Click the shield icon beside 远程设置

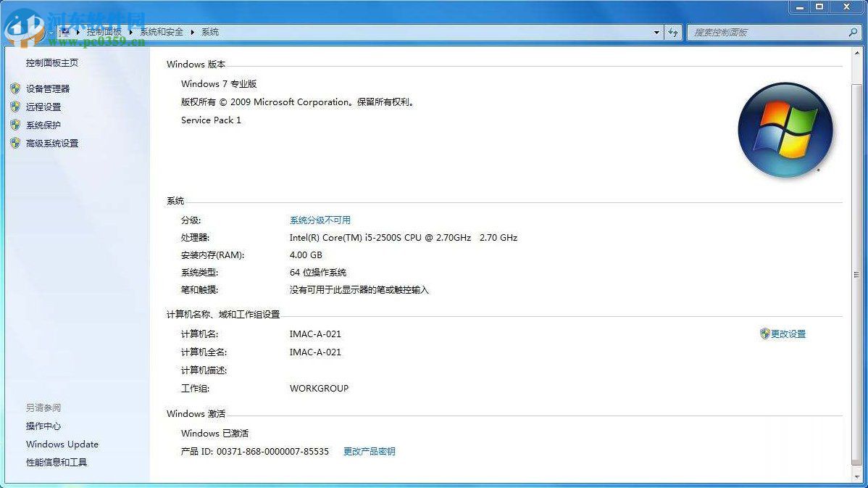16,107
